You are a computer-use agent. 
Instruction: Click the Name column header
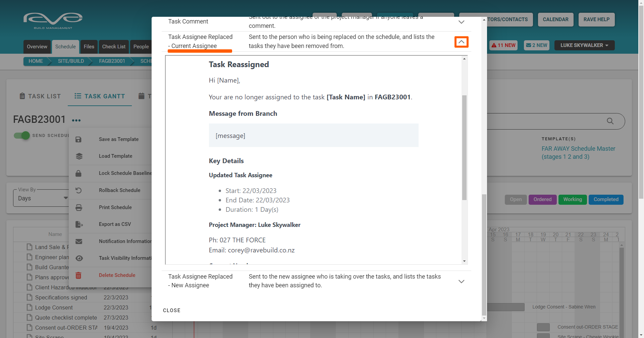point(55,234)
